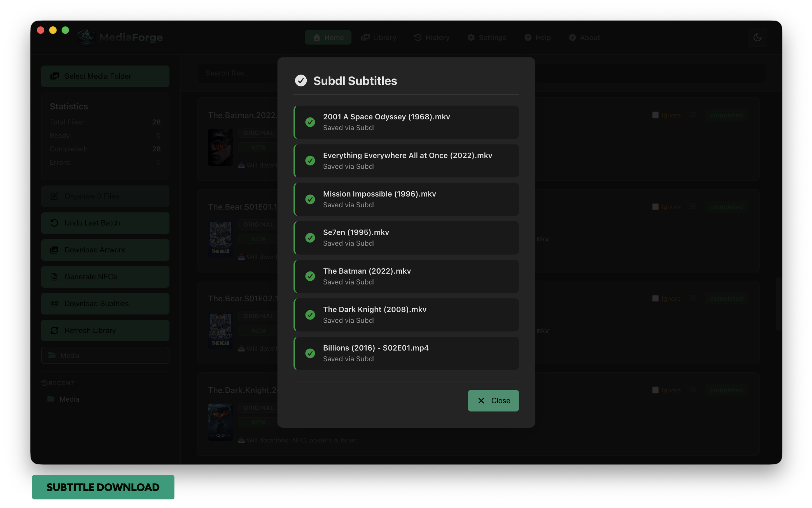The height and width of the screenshot is (508, 812).
Task: Open the Home tab
Action: (328, 37)
